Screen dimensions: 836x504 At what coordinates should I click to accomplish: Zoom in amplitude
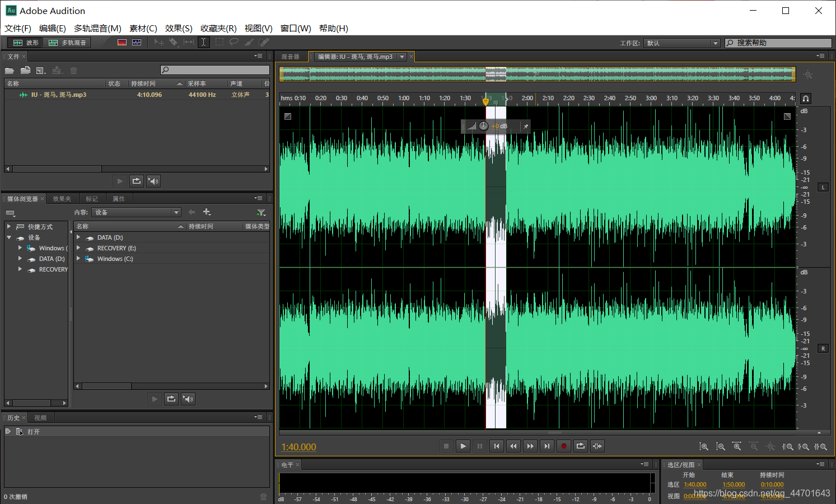[x=704, y=446]
